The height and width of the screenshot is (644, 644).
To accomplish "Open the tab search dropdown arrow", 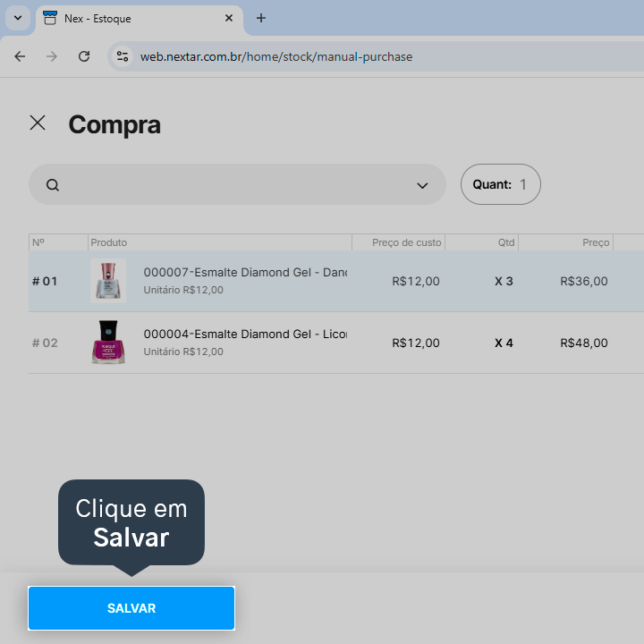I will coord(18,18).
